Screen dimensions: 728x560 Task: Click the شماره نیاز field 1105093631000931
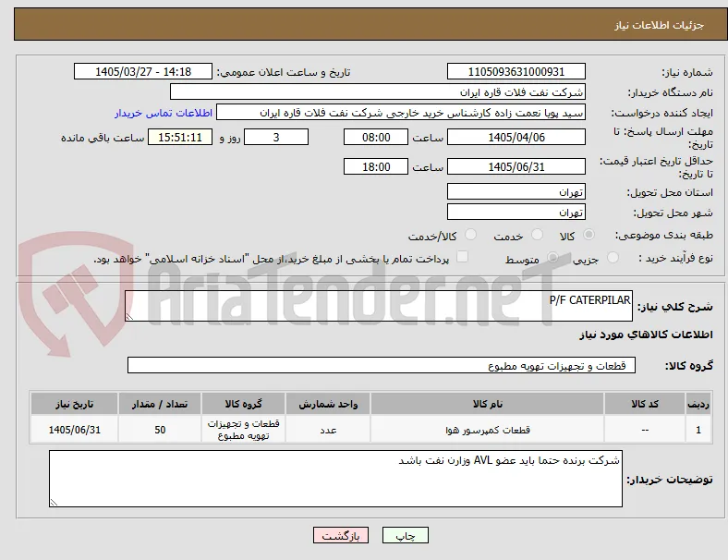click(x=516, y=71)
